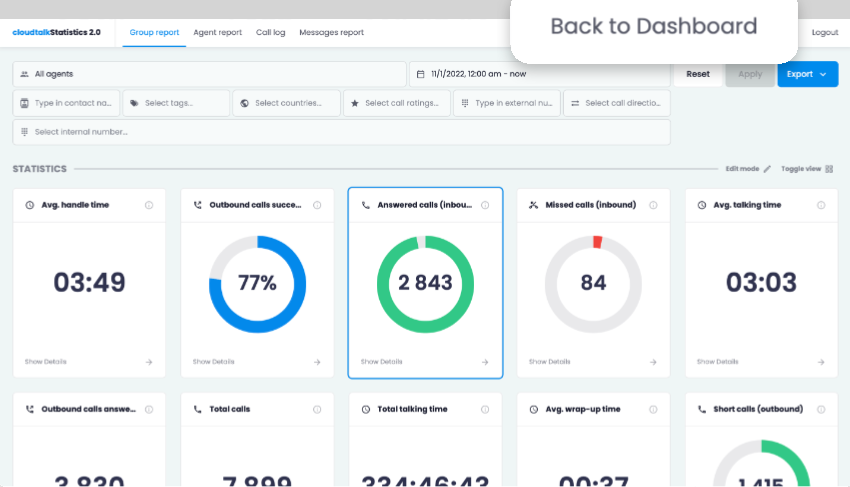
Task: Click info icon on Answered calls card
Action: tap(485, 205)
